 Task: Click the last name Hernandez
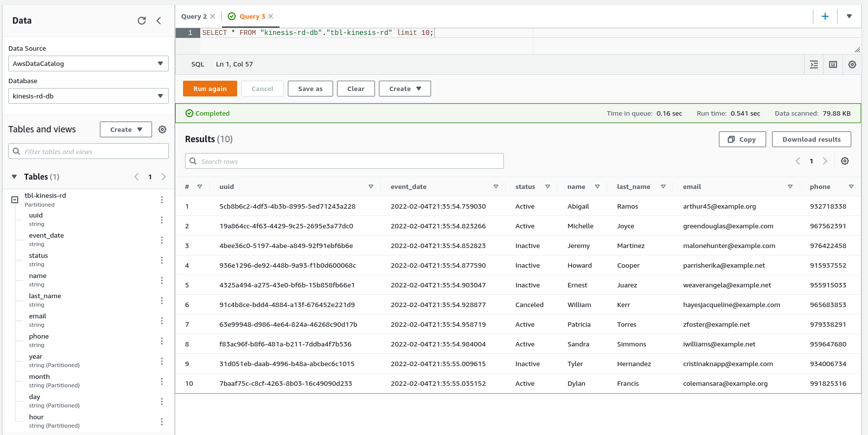pyautogui.click(x=634, y=364)
